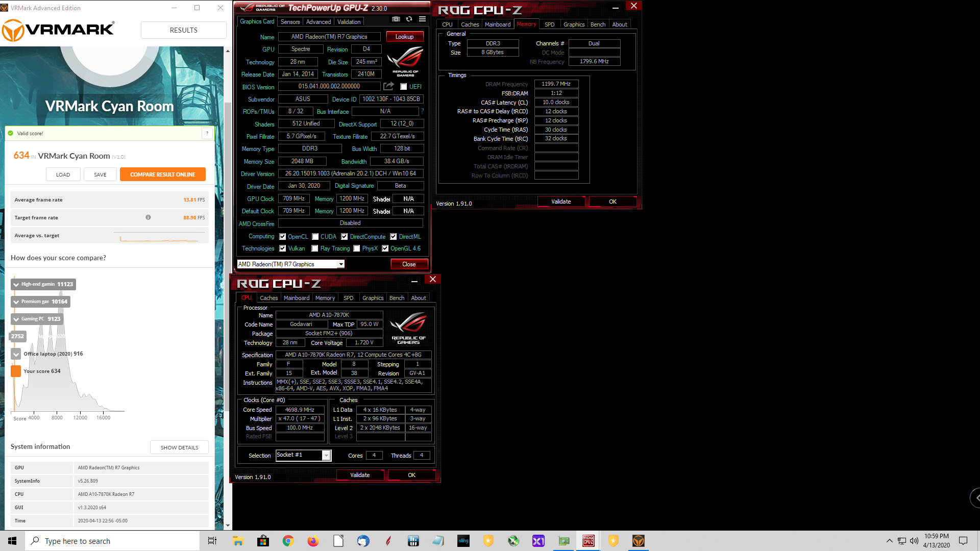Launch Firefox from the taskbar
The height and width of the screenshot is (551, 980).
click(x=313, y=541)
